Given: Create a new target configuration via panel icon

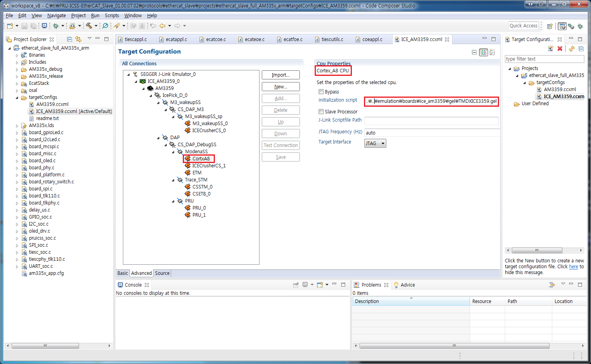Looking at the screenshot, I should tap(550, 49).
